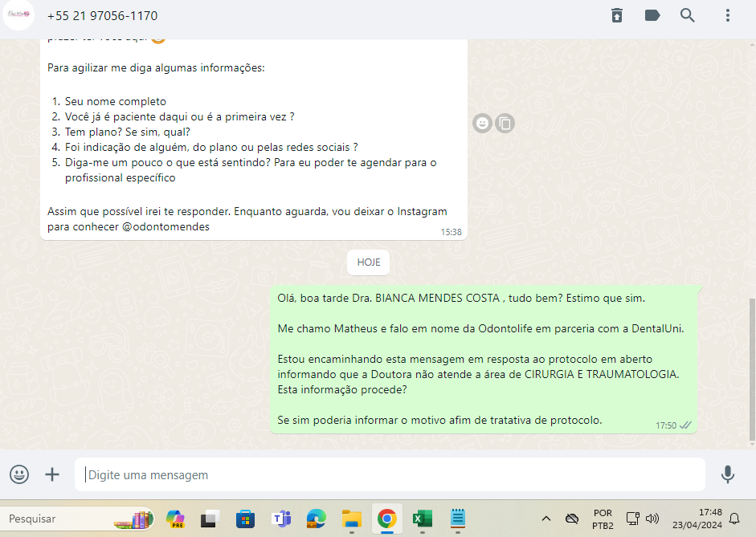Click the line 'Para agilizar me diga algumas informações:'
The width and height of the screenshot is (756, 537).
[156, 68]
